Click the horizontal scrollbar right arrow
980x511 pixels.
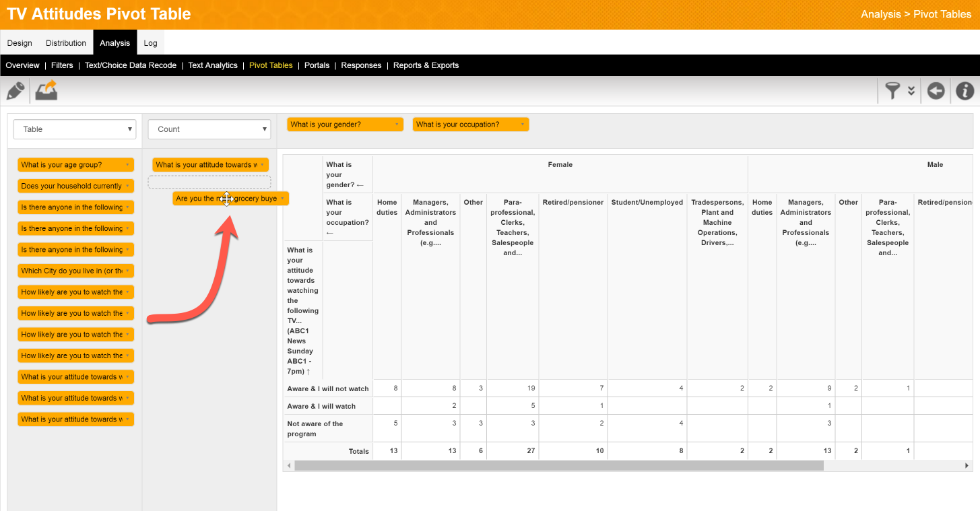tap(967, 466)
